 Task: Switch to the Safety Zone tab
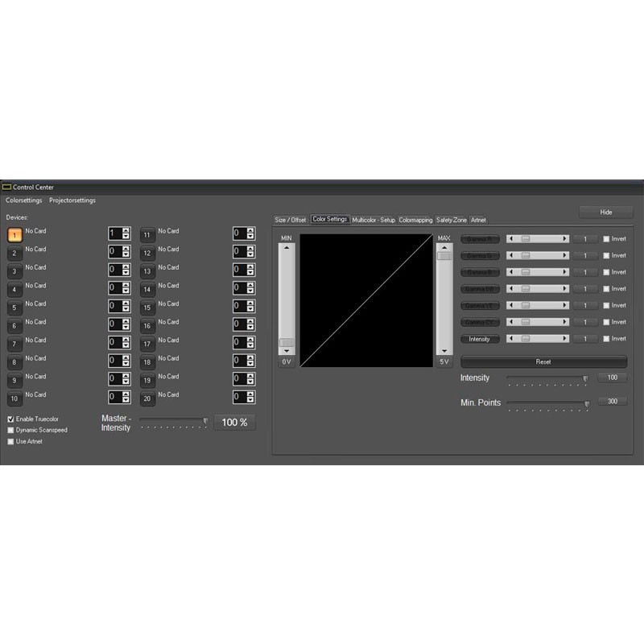pos(452,220)
